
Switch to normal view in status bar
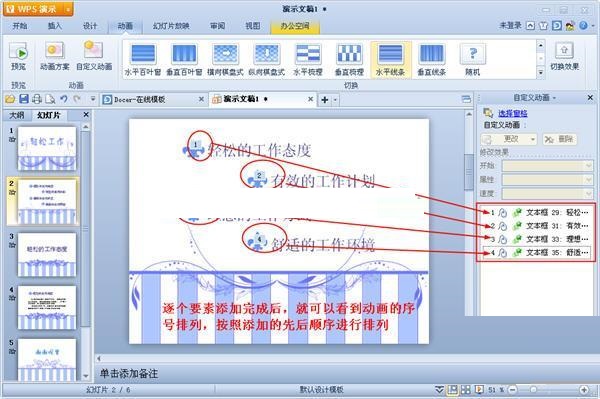[x=452, y=390]
